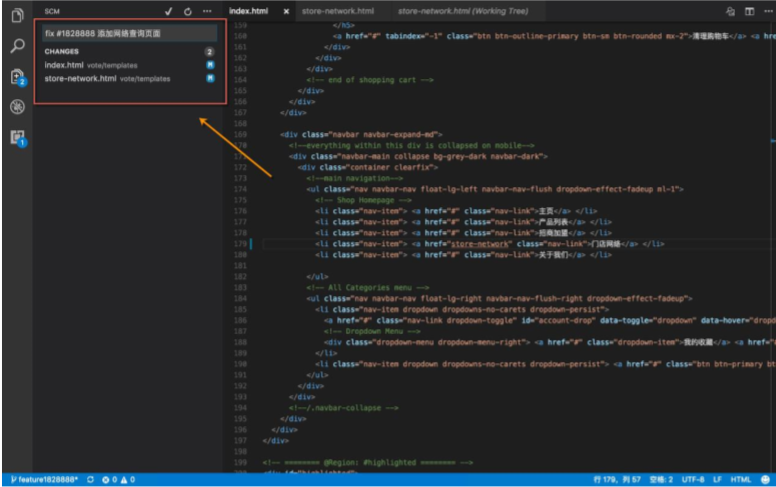Open SCM more actions ellipsis menu
This screenshot has height=487, width=776.
tap(207, 11)
